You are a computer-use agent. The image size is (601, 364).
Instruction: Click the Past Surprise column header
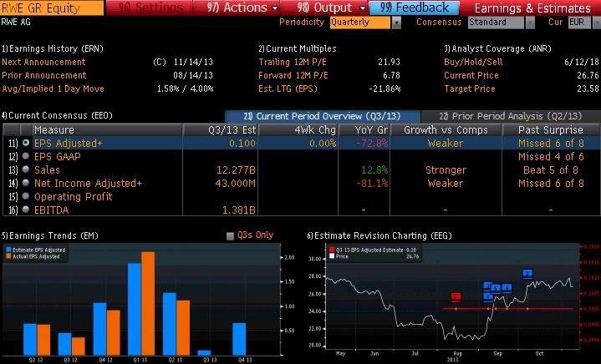tap(551, 130)
